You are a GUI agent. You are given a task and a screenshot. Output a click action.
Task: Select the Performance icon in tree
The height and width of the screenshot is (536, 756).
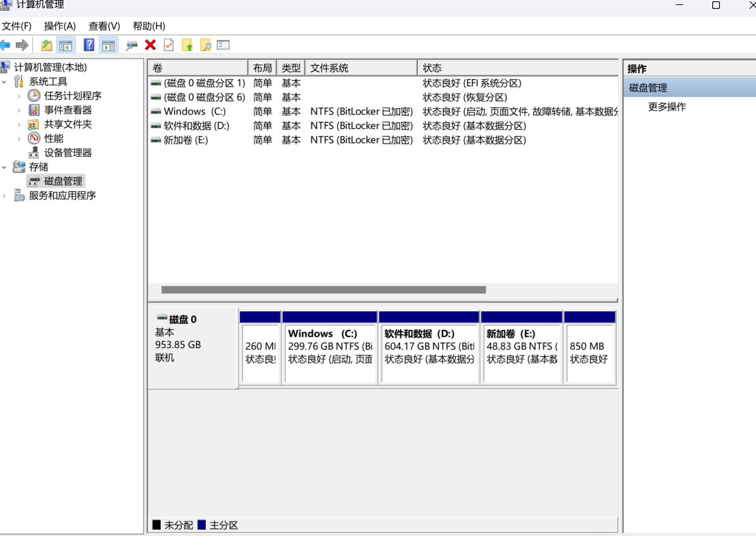pos(34,139)
